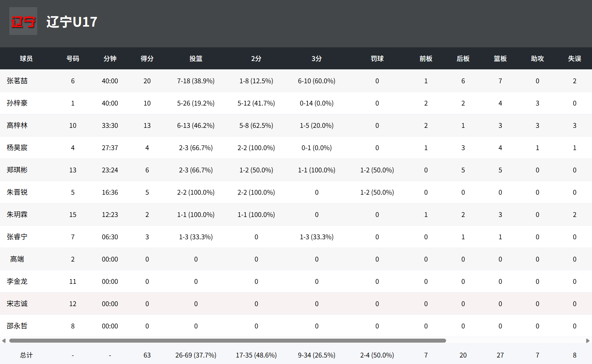
Task: Click the 助攻 column header
Action: click(x=537, y=58)
